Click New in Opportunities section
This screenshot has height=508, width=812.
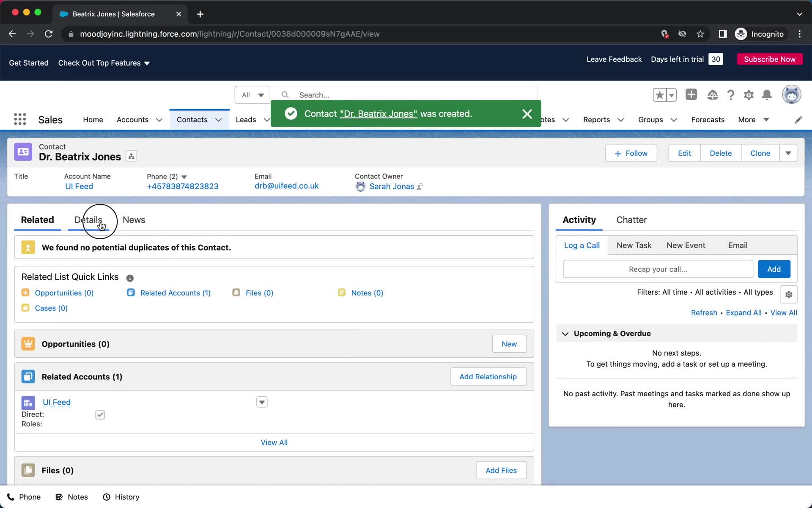(509, 344)
